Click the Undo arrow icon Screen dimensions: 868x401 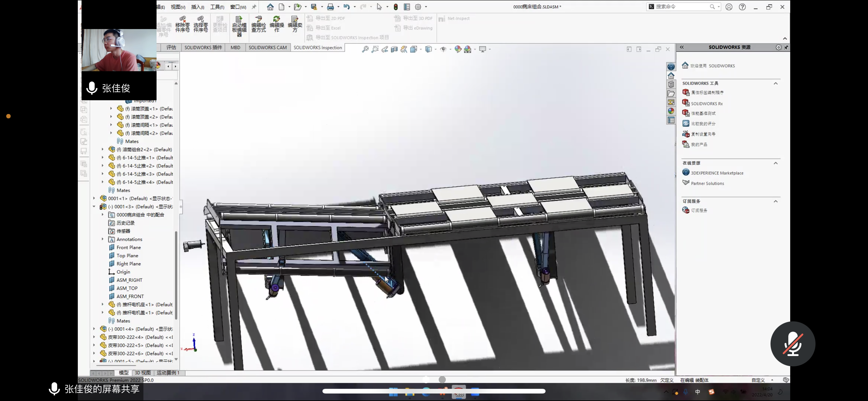point(347,7)
